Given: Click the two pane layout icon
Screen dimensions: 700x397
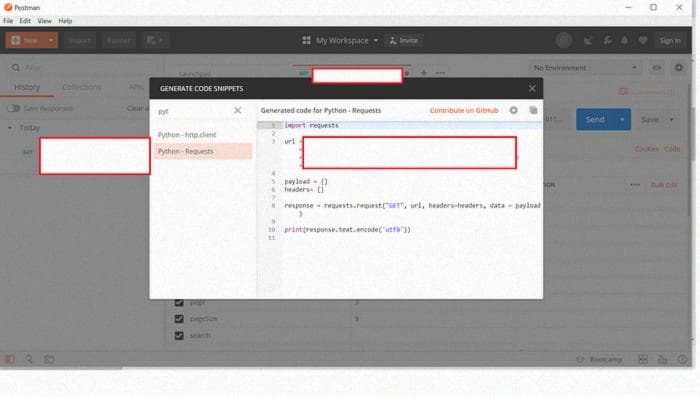Looking at the screenshot, I should click(x=643, y=359).
